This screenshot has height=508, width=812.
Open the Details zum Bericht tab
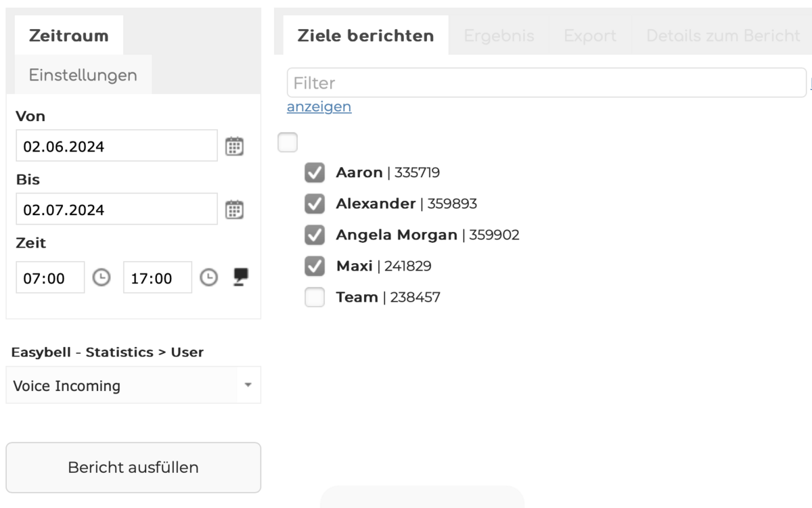[x=723, y=36]
